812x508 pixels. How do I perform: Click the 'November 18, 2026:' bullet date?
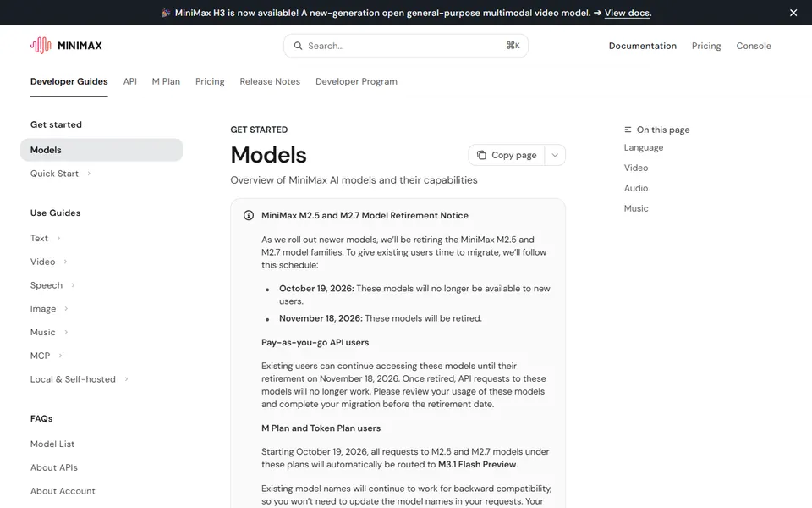pyautogui.click(x=321, y=318)
